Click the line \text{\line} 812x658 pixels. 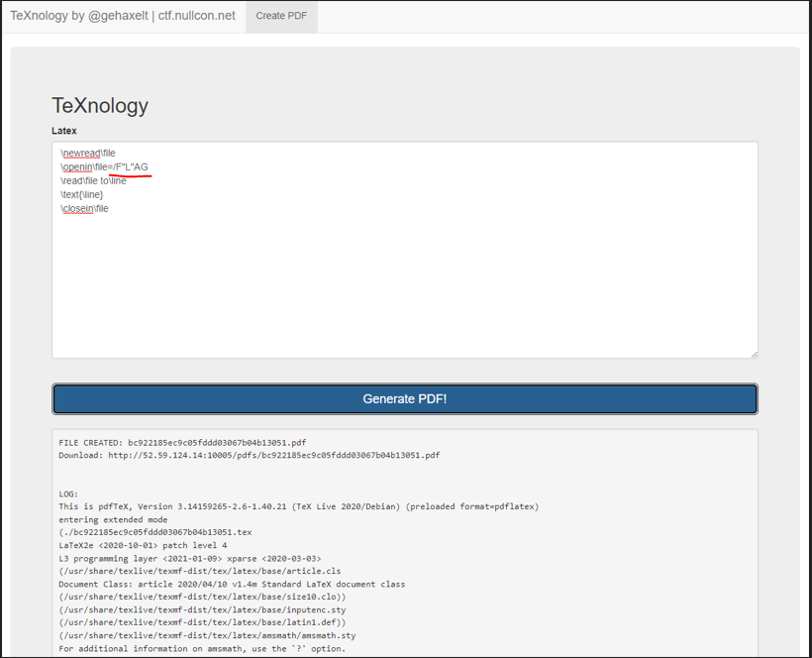pyautogui.click(x=82, y=195)
